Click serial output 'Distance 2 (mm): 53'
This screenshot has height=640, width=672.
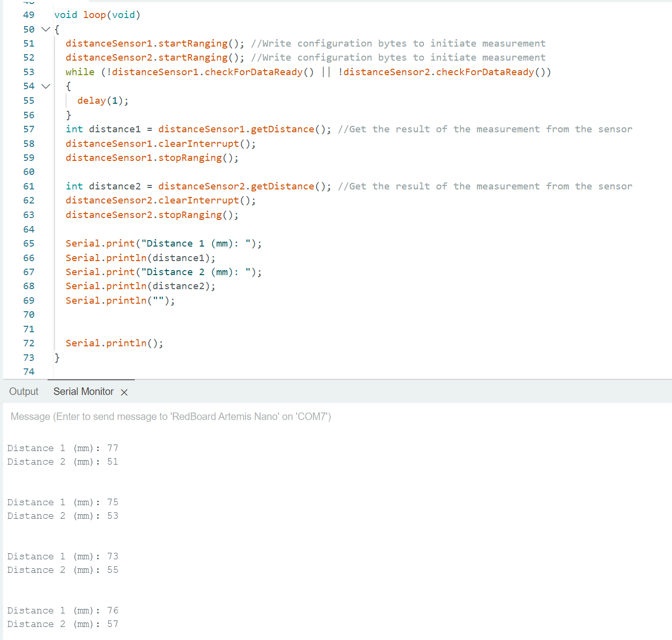click(63, 516)
